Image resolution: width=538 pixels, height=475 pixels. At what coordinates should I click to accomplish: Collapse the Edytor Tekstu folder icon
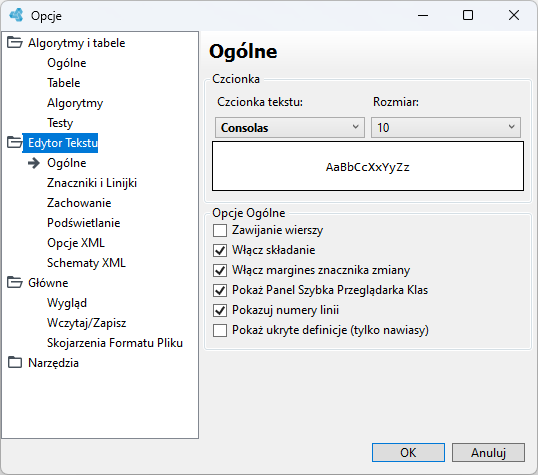15,142
